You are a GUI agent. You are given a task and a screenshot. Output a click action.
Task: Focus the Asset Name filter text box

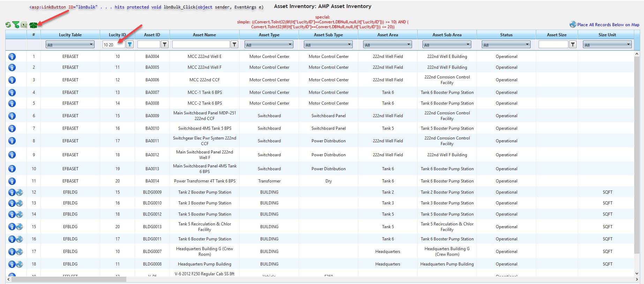[201, 44]
